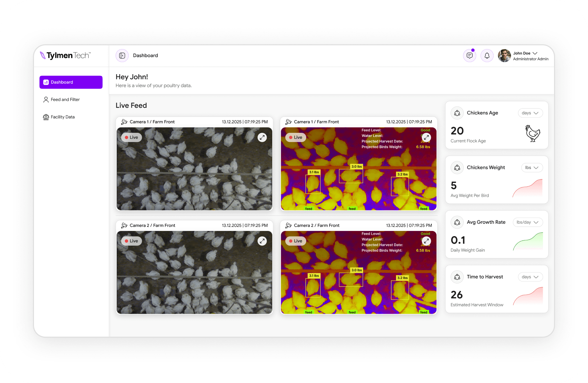Screen dimensions: 588x383
Task: Open the messages chat icon
Action: [x=470, y=56]
